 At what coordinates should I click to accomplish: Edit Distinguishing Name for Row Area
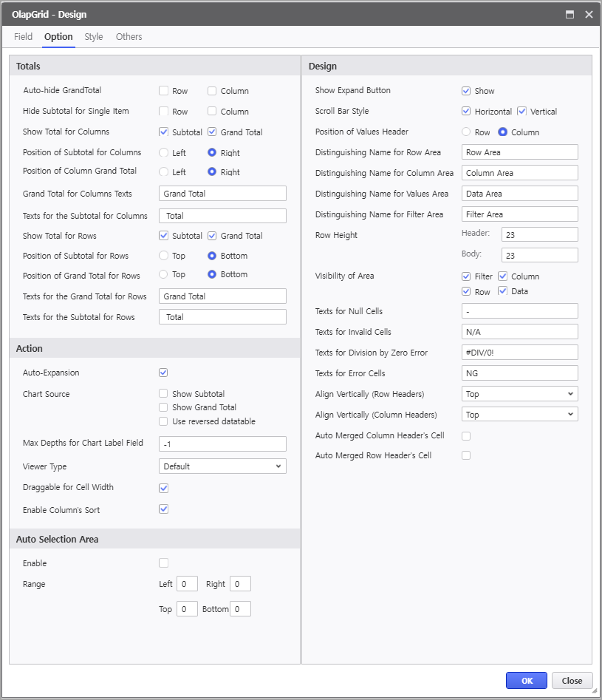(520, 152)
